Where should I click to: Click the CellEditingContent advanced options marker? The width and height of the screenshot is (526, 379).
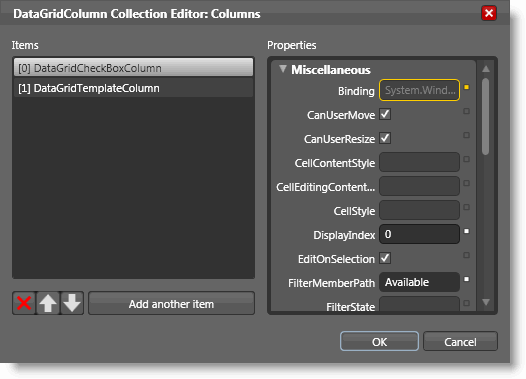click(466, 183)
